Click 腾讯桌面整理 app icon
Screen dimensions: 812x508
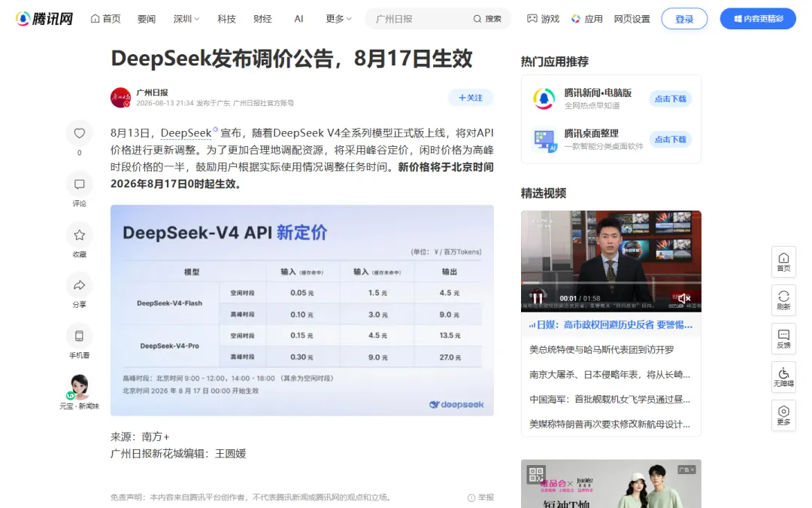coord(544,139)
